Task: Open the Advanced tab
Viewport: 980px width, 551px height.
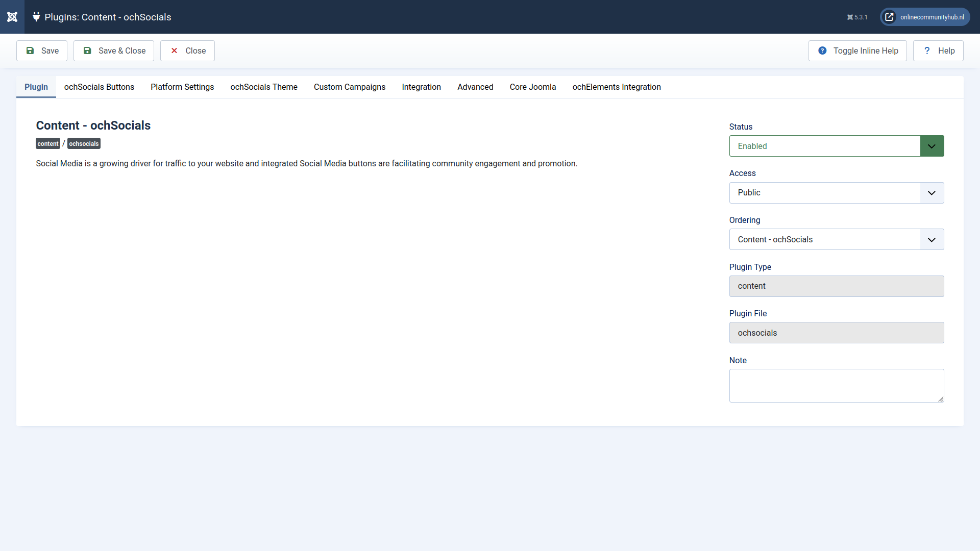Action: (475, 87)
